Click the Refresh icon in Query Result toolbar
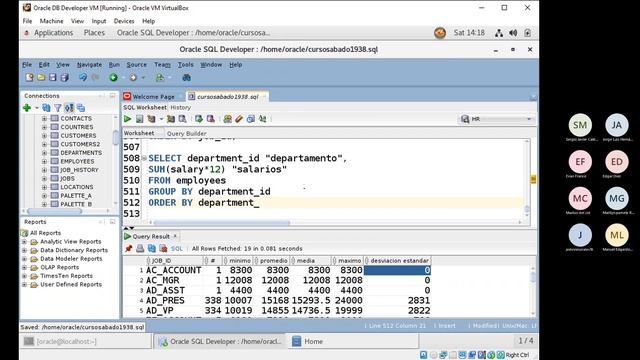The width and height of the screenshot is (640, 360). point(152,248)
